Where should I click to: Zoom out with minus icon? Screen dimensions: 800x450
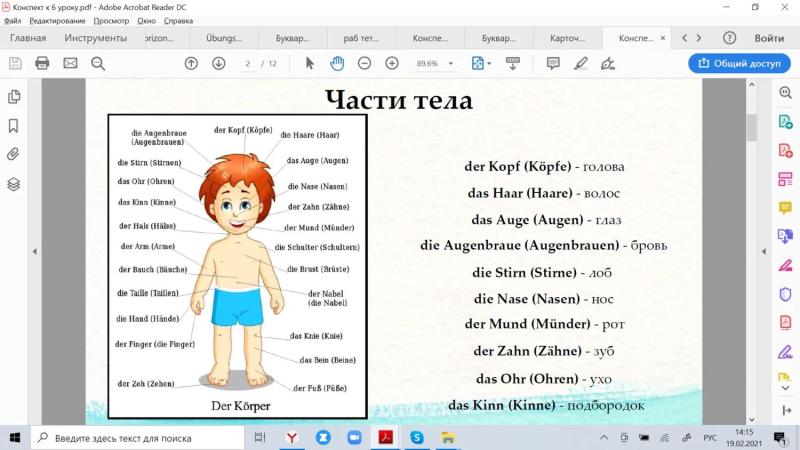point(364,63)
